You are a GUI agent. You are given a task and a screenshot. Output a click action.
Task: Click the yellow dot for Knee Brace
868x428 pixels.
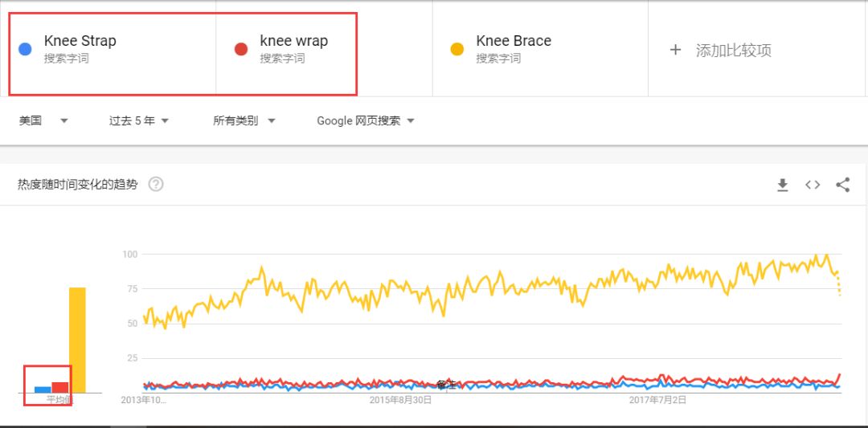[x=457, y=49]
